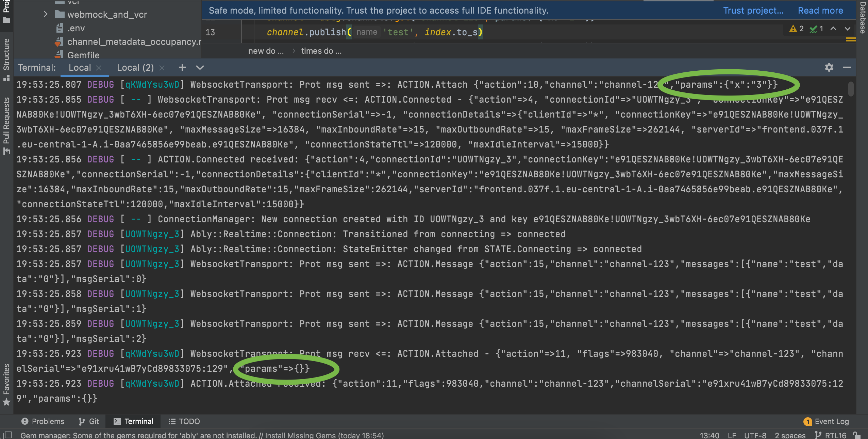
Task: Expand the webmock_and_vcr folder
Action: coord(46,14)
